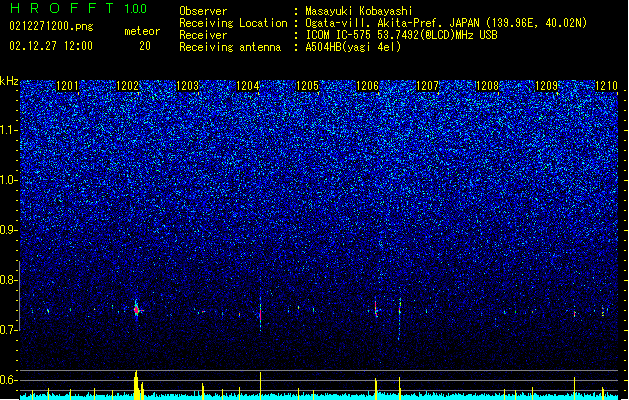Click the 1206 time marker

pos(367,86)
